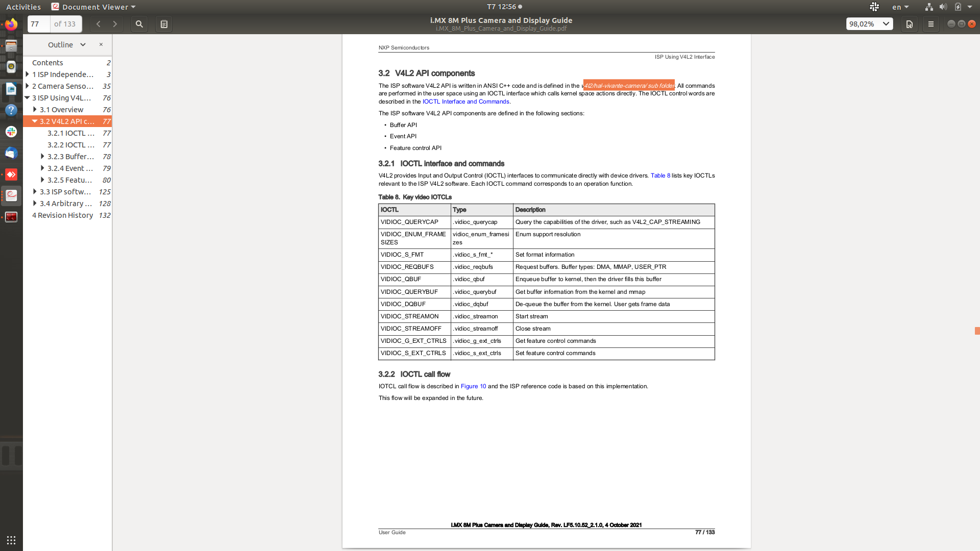Go to previous page arrow

coord(99,24)
